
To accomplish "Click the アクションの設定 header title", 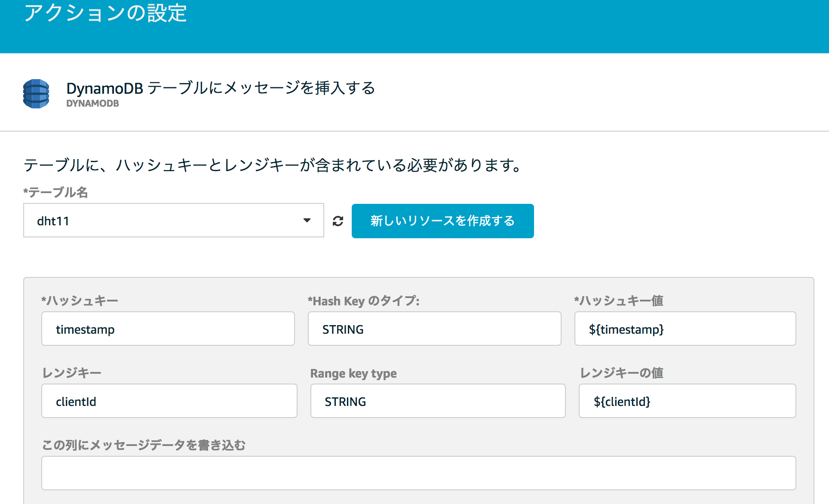I will pos(105,13).
